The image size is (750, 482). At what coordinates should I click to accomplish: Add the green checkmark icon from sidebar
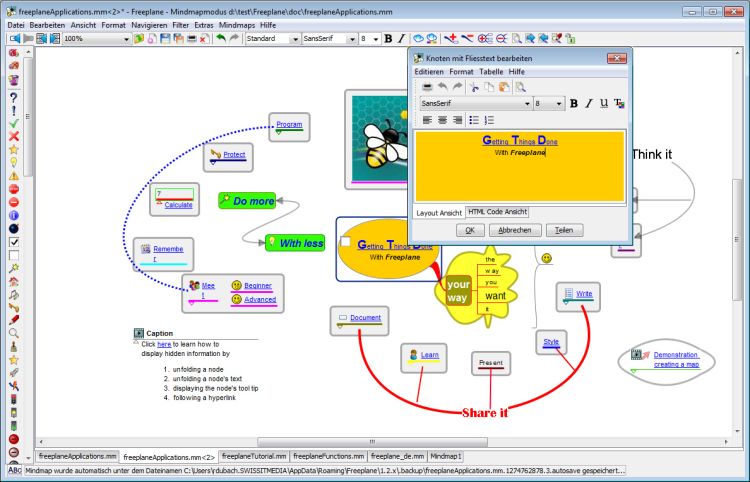pyautogui.click(x=14, y=123)
